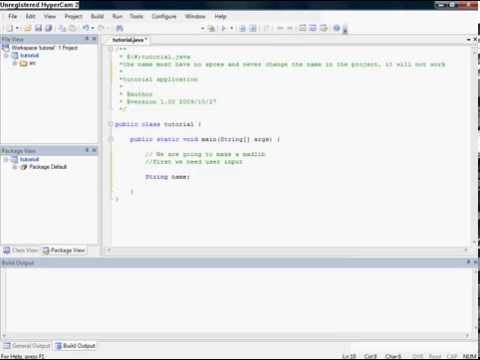The height and width of the screenshot is (360, 480).
Task: Toggle auto-hide pin on Build Output panel
Action: [x=469, y=262]
